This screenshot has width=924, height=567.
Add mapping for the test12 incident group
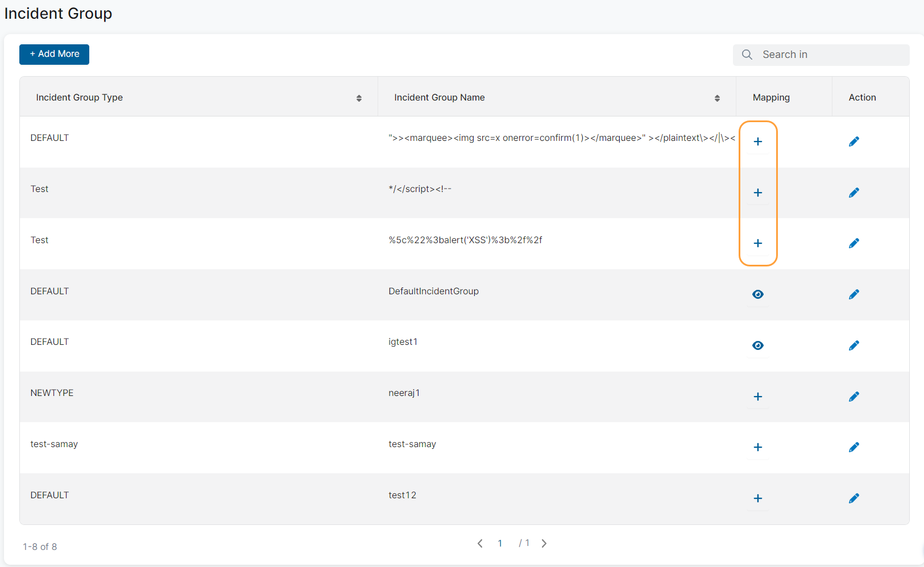click(758, 498)
